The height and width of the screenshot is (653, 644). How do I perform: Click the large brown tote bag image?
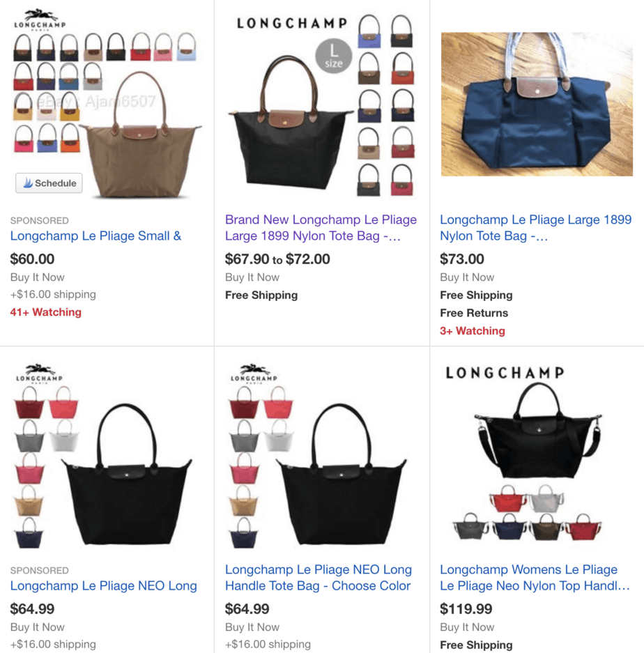[141, 135]
